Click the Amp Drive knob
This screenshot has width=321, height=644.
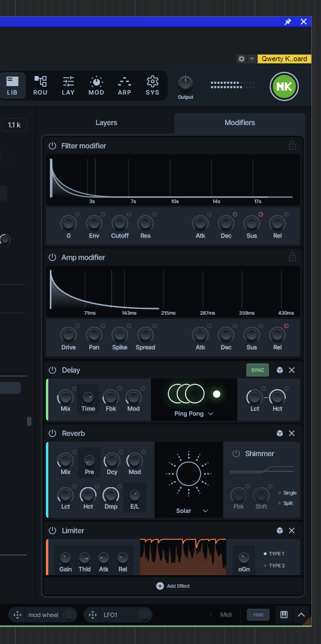[68, 335]
